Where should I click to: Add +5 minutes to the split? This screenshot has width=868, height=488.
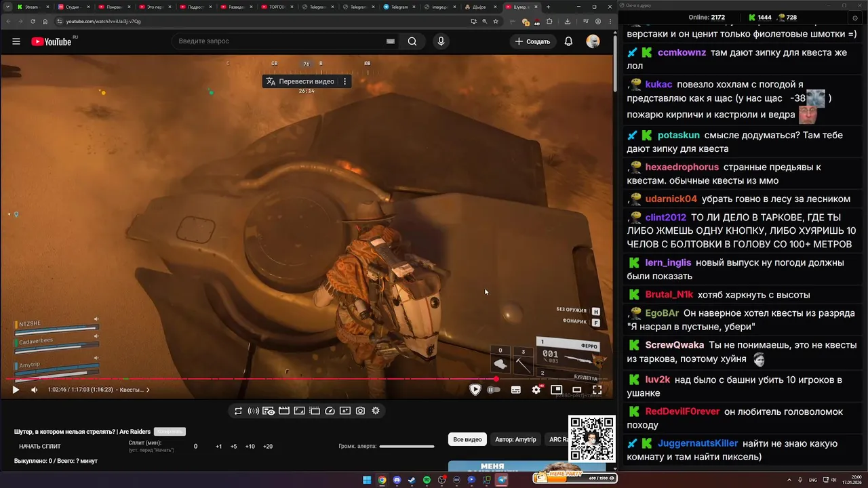coord(234,447)
